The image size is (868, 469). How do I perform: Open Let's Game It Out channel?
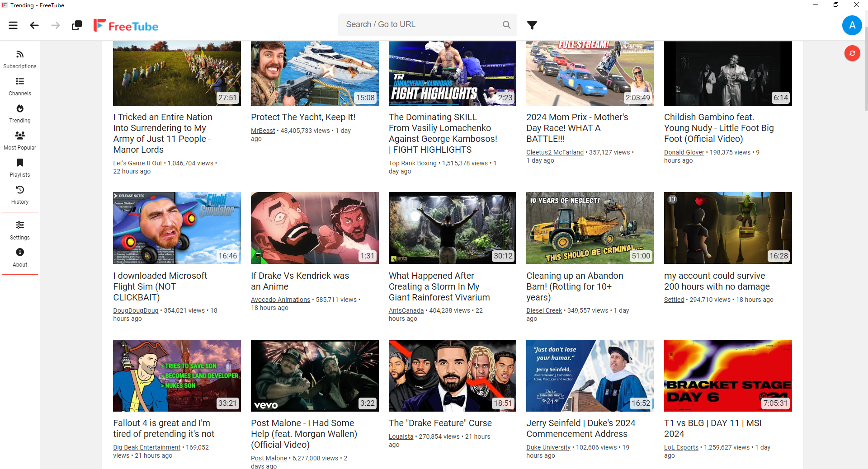137,163
